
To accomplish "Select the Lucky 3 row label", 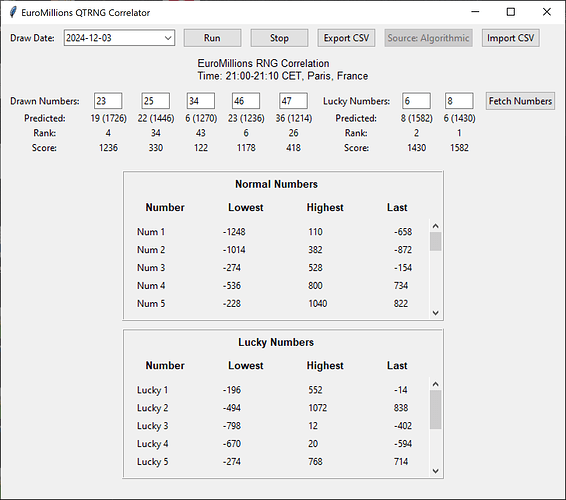I will click(x=152, y=426).
